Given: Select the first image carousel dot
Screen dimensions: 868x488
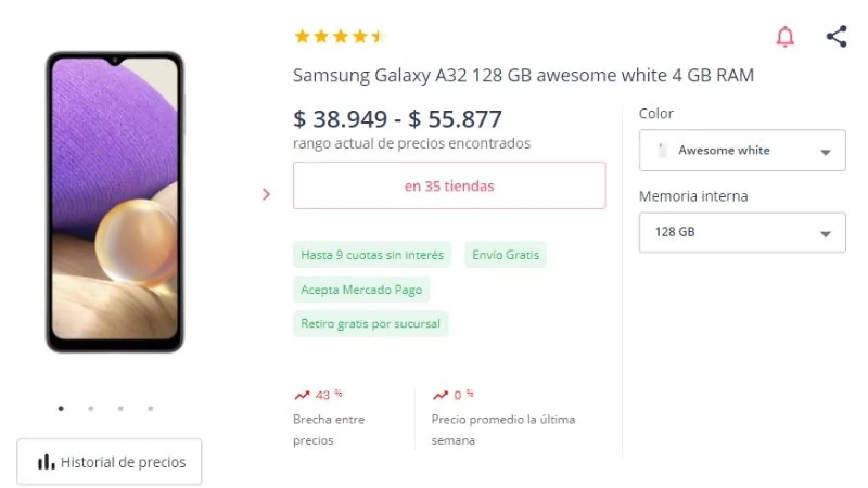Looking at the screenshot, I should pos(61,408).
